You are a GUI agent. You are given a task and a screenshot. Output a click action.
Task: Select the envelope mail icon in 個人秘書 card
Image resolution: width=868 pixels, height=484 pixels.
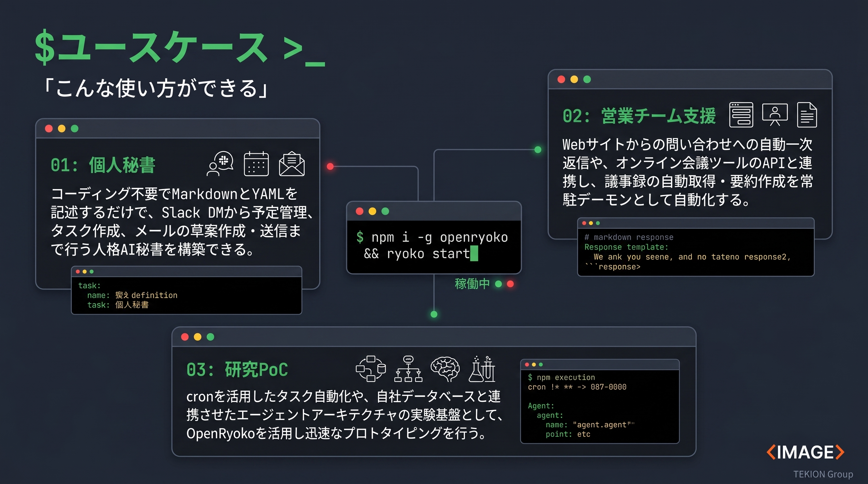(292, 164)
